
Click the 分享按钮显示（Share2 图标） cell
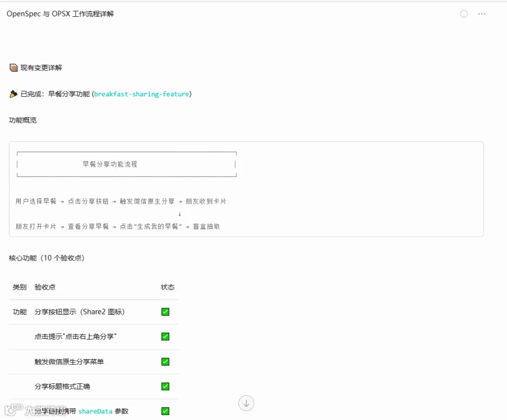(x=79, y=312)
